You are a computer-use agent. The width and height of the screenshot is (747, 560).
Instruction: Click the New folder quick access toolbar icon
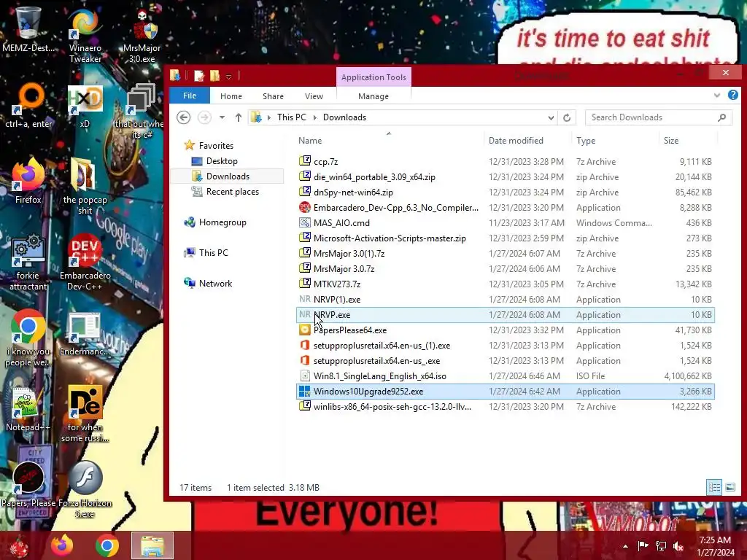pyautogui.click(x=215, y=76)
